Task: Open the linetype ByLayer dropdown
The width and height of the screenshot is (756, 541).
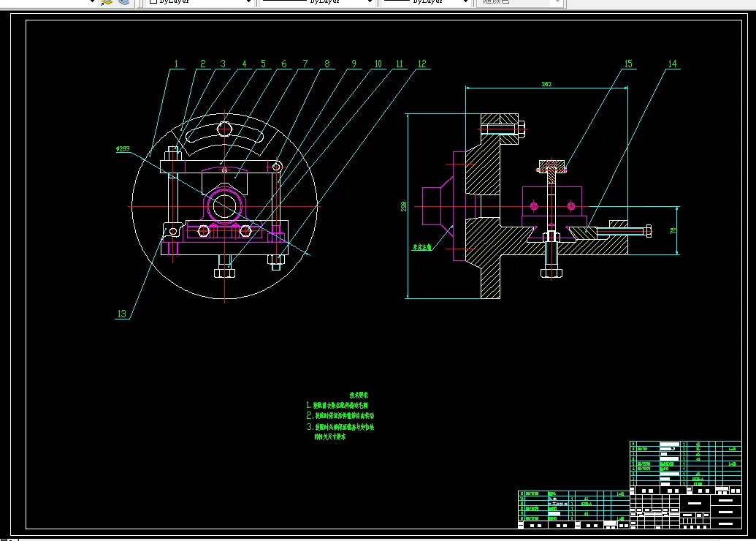Action: 317,2
